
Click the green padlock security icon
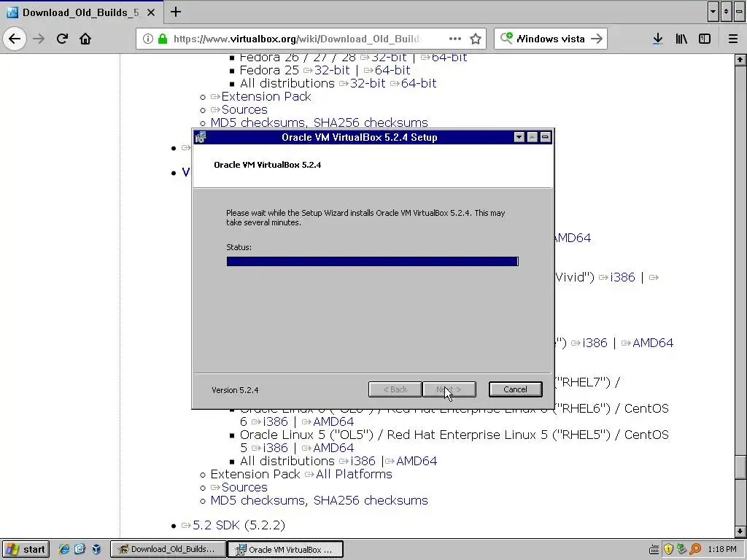tap(163, 39)
